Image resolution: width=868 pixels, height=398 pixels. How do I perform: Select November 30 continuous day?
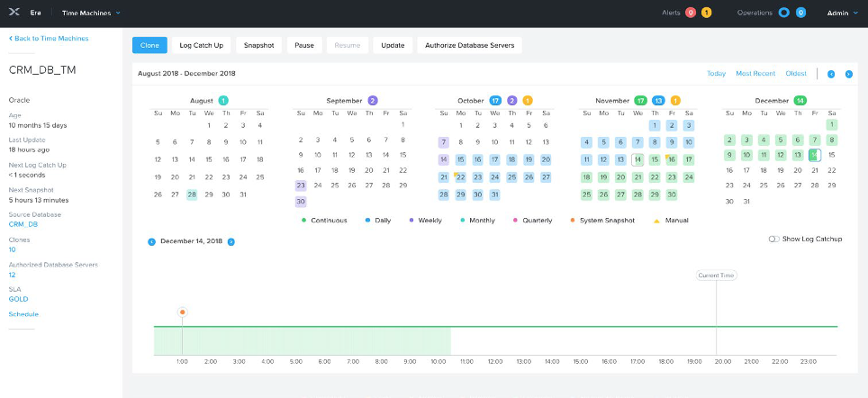672,194
